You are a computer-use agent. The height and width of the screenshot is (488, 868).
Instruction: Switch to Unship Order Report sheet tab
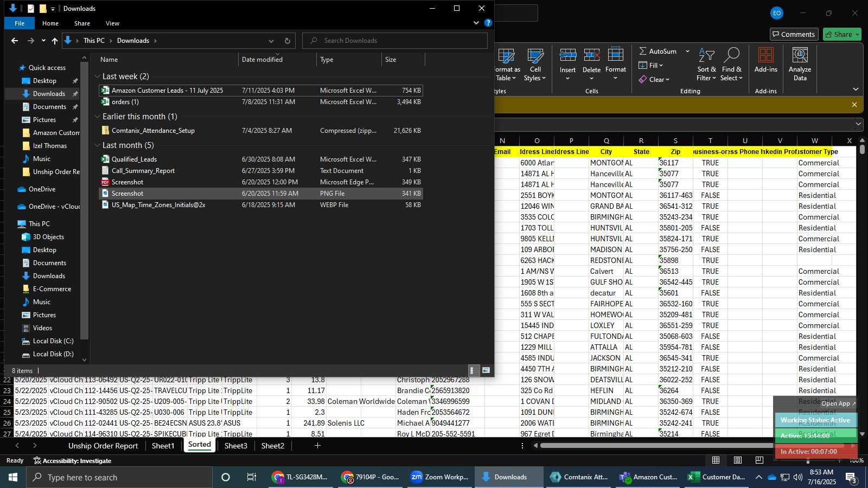(103, 446)
